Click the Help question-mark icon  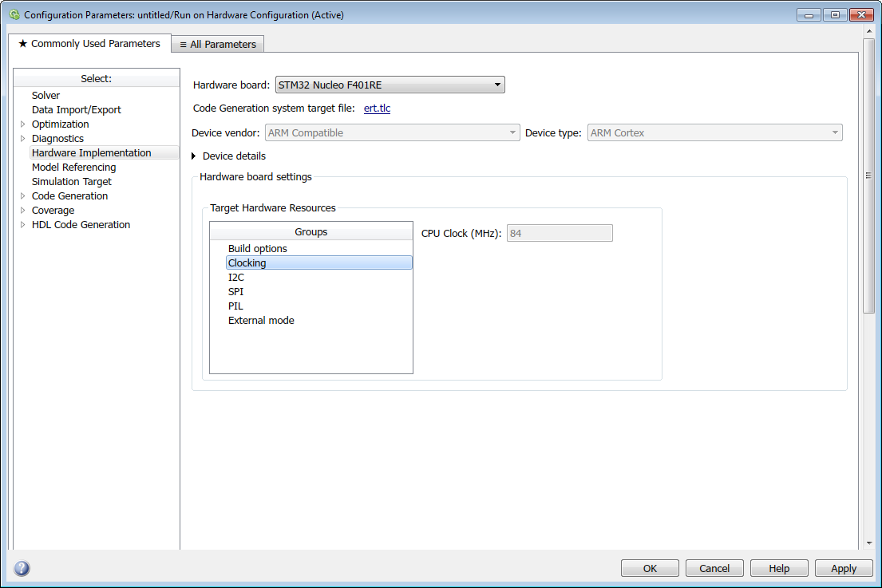[x=22, y=568]
